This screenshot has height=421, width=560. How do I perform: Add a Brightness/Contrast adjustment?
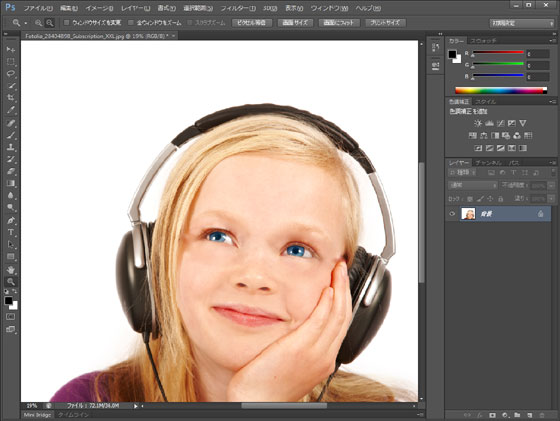click(x=478, y=123)
